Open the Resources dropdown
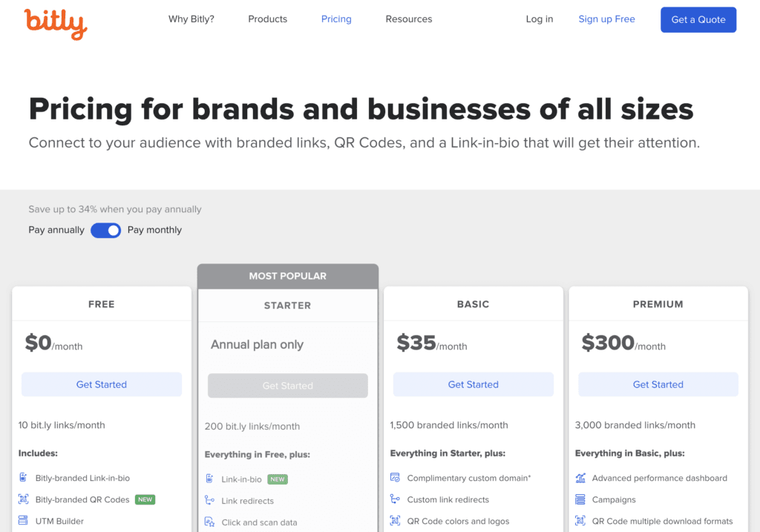The height and width of the screenshot is (532, 760). point(408,19)
